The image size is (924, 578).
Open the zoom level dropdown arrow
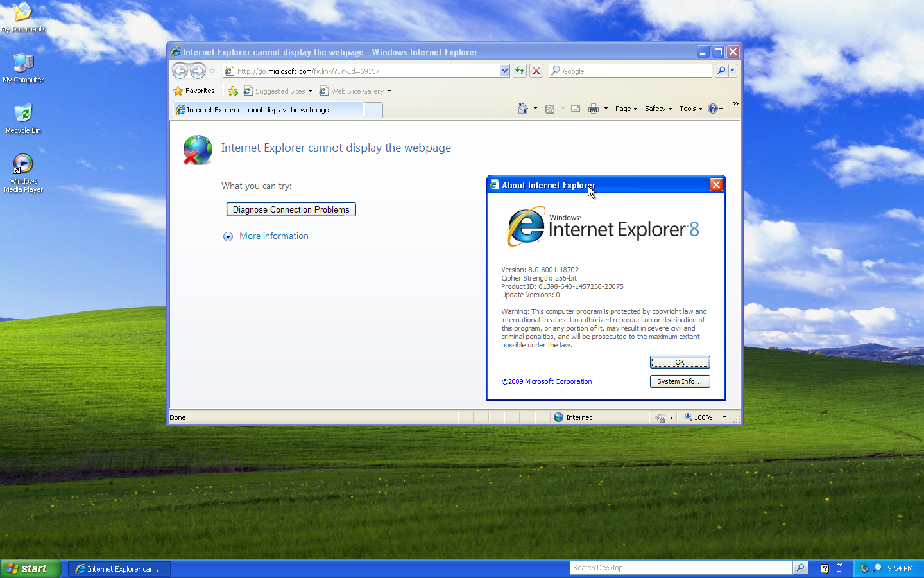(724, 417)
